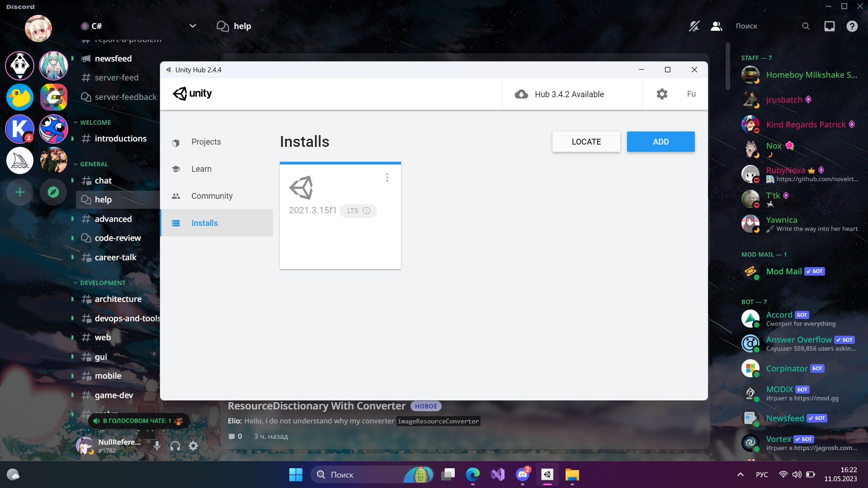Open three-dot menu on 2021.3.15f1 install
This screenshot has height=488, width=868.
pos(387,178)
